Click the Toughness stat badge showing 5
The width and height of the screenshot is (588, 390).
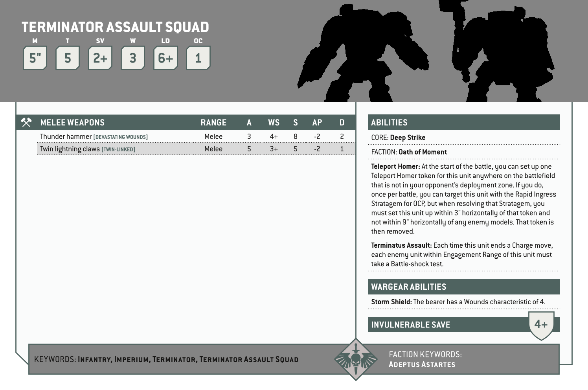(x=67, y=58)
